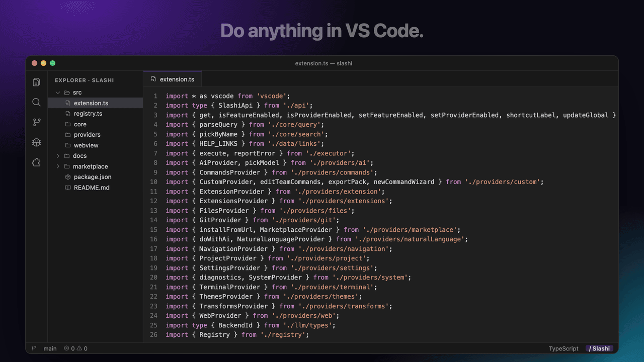Switch to the extension.ts editor tab
Screen dimensions: 644x362
click(173, 79)
